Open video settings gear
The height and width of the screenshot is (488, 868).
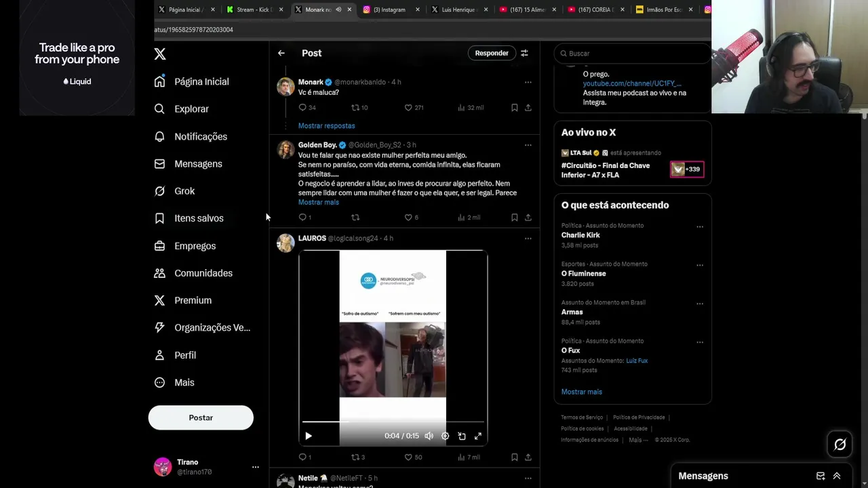click(x=445, y=436)
